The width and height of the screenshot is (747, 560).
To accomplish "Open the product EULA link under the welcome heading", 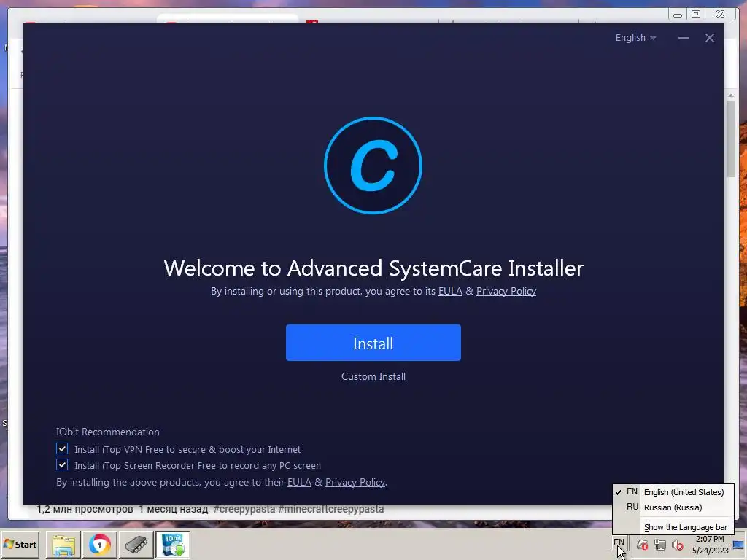I will coord(450,291).
